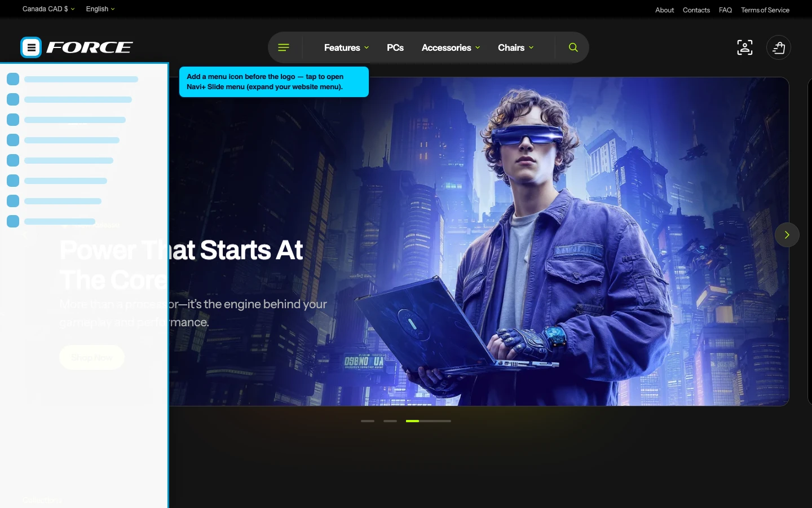Expand the Chairs dropdown menu
Image resolution: width=812 pixels, height=508 pixels.
tap(515, 47)
